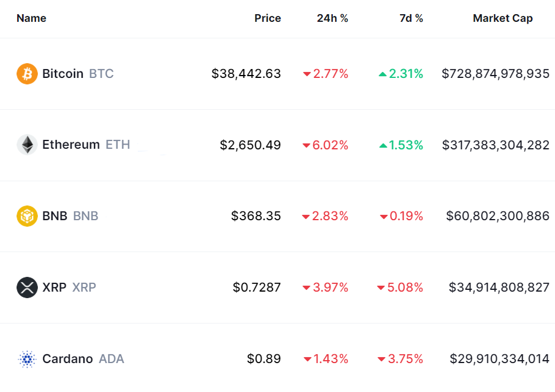The height and width of the screenshot is (392, 555).
Task: Click the black XRP logo icon
Action: (x=27, y=288)
